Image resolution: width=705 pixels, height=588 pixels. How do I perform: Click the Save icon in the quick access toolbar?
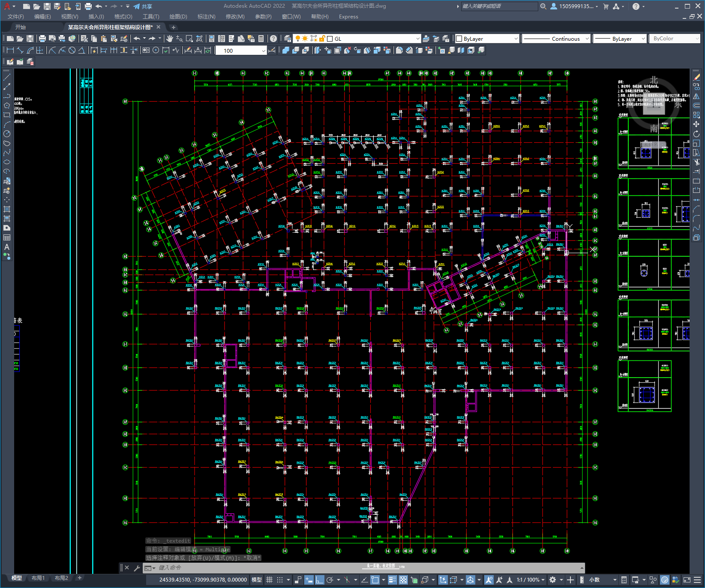pyautogui.click(x=47, y=6)
